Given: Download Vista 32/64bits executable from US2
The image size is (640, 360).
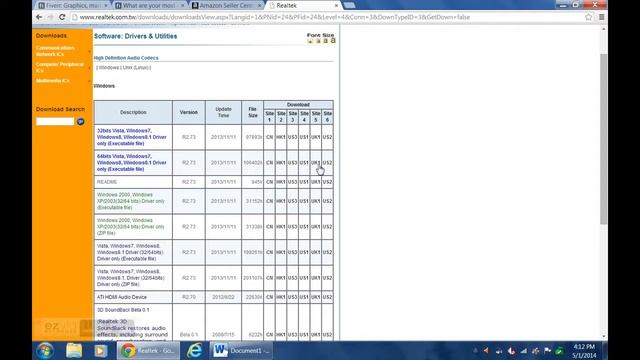Looking at the screenshot, I should pos(327,252).
